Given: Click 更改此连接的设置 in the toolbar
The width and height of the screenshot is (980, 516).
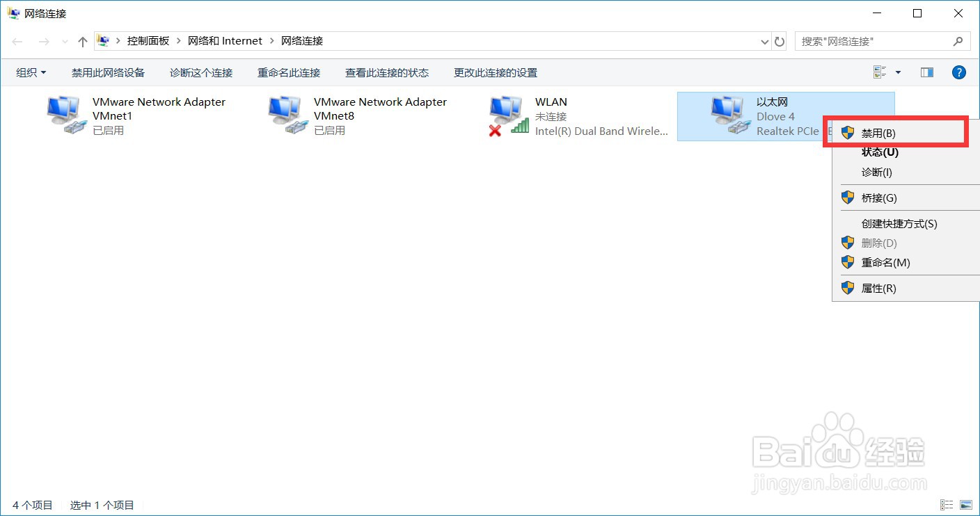Looking at the screenshot, I should [x=496, y=72].
